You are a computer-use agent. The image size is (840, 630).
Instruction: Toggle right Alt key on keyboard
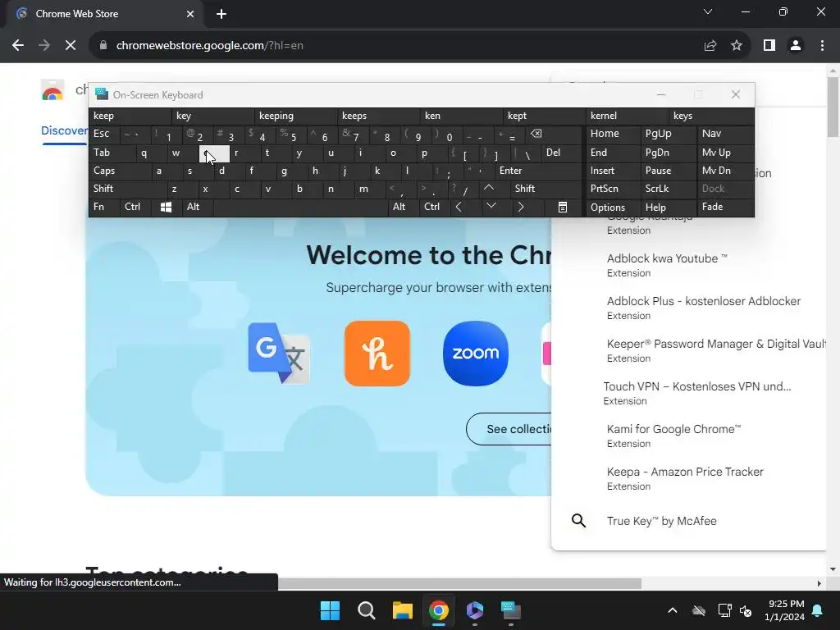(x=404, y=207)
